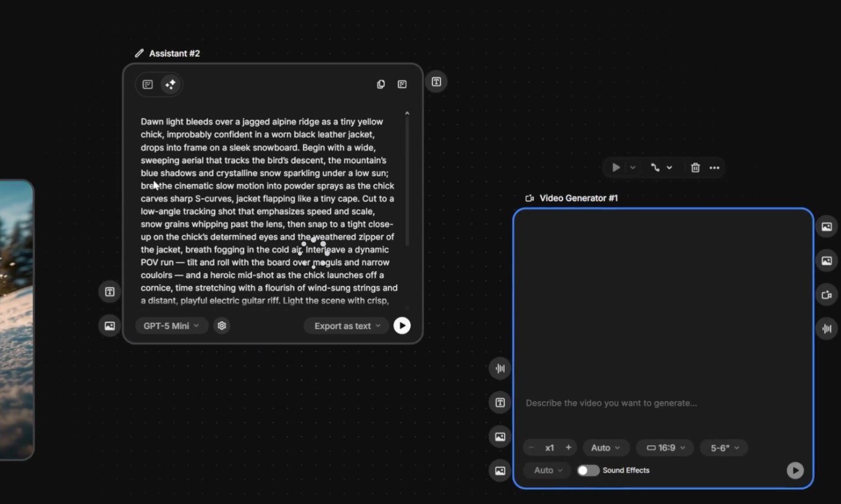841x504 pixels.
Task: Switch Assistant #2 to the text view icon
Action: coord(148,85)
